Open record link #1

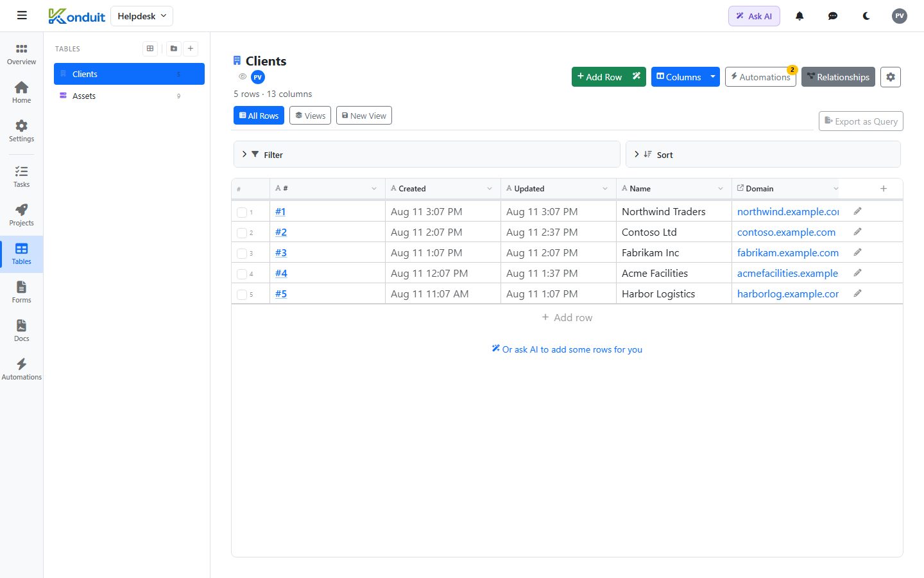[280, 211]
